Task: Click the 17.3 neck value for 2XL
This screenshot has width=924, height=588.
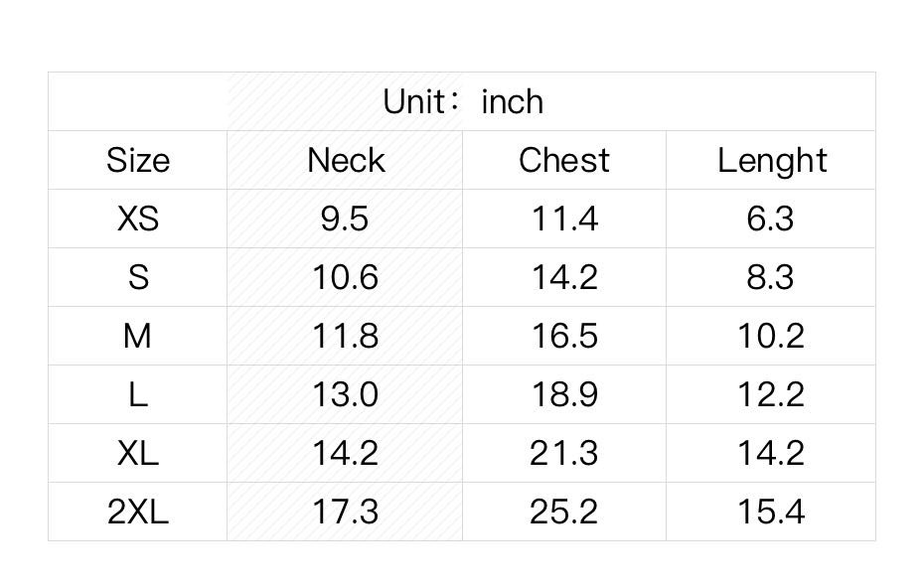Action: [345, 512]
